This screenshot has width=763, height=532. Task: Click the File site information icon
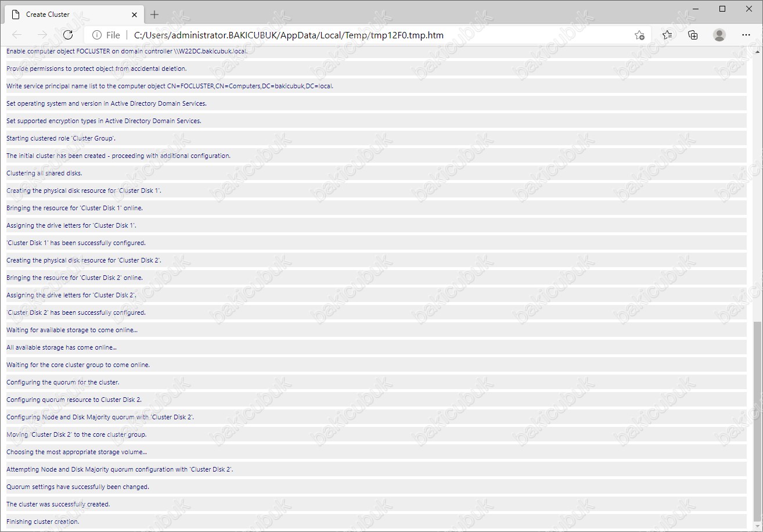[97, 35]
